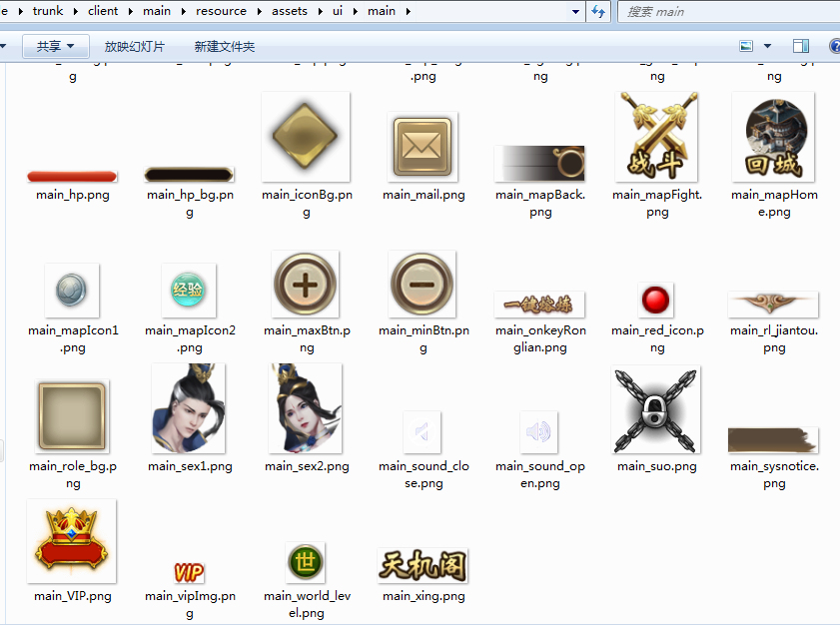This screenshot has height=625, width=840.
Task: Open the view options dropdown arrow
Action: 767,47
